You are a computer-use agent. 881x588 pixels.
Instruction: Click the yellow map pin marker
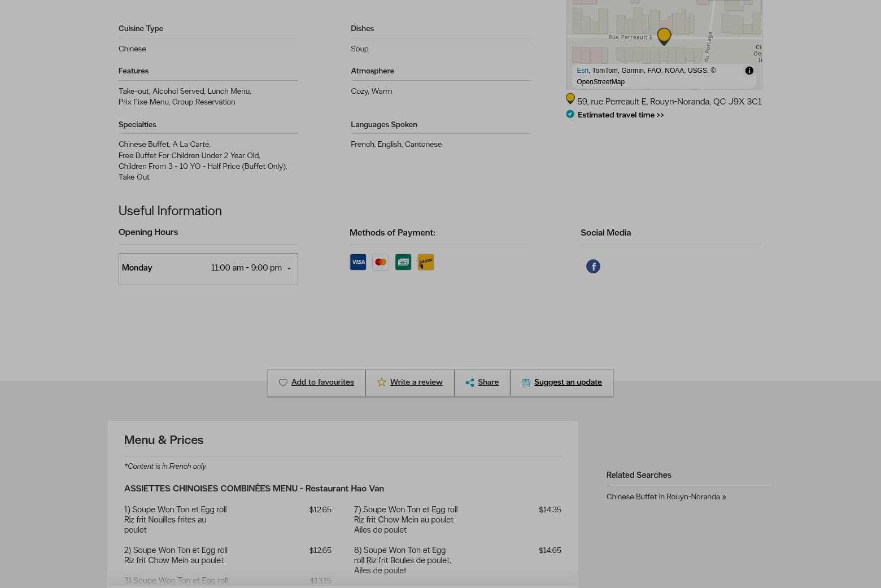point(664,37)
